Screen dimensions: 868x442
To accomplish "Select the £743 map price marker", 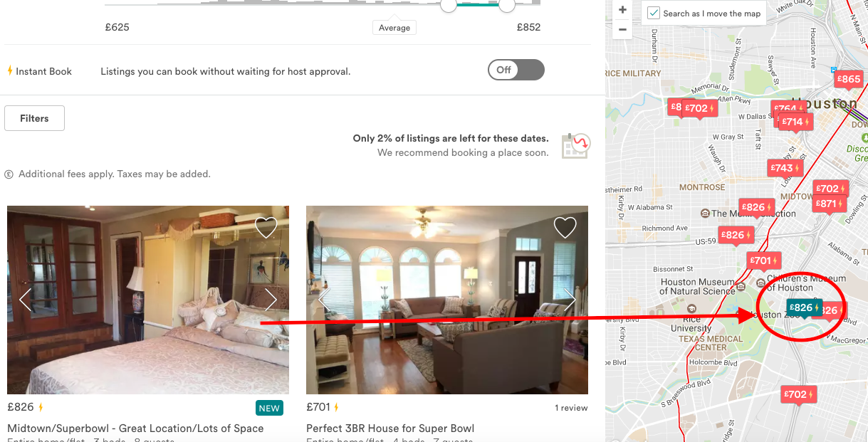I will click(785, 169).
